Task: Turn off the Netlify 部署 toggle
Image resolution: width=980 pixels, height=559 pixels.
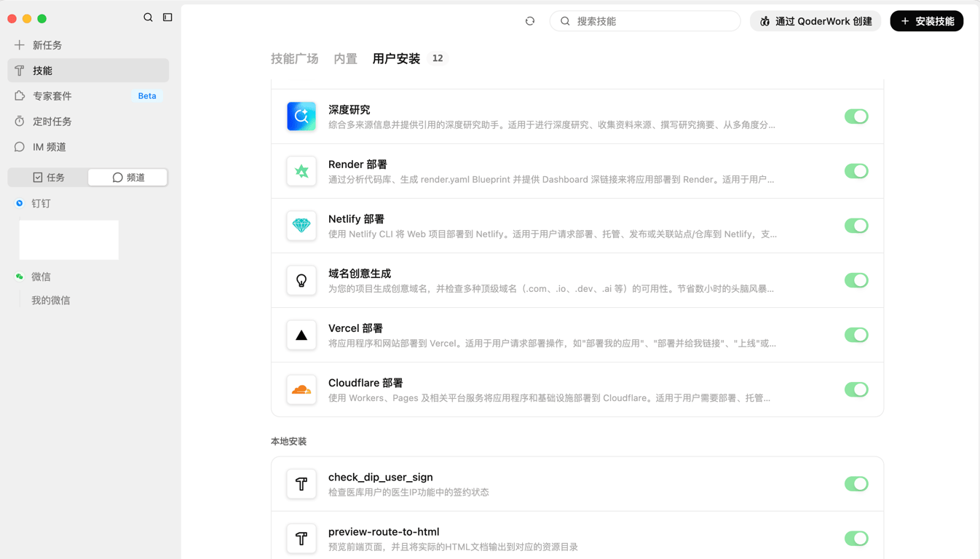Action: [856, 226]
